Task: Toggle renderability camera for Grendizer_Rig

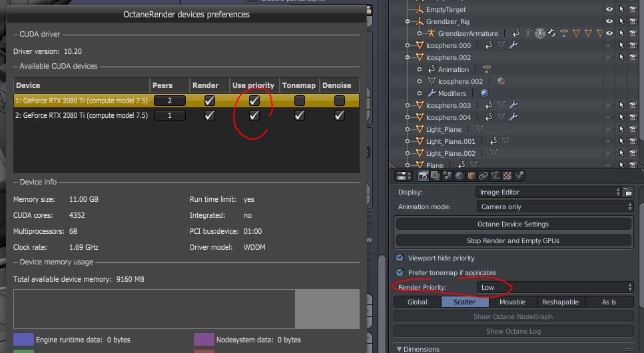Action: coord(633,21)
